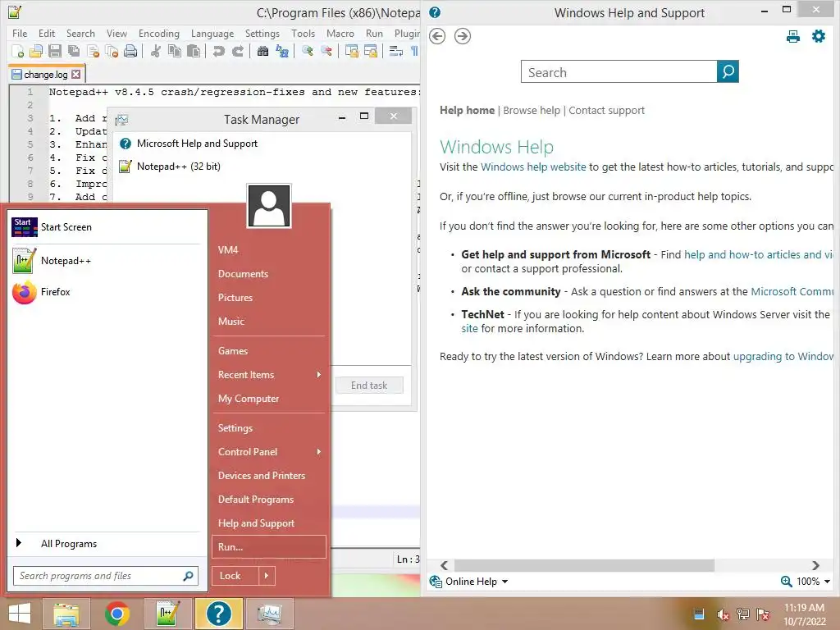Open the Tools menu in Notepad++
Screen dimensions: 840x630
click(x=303, y=33)
